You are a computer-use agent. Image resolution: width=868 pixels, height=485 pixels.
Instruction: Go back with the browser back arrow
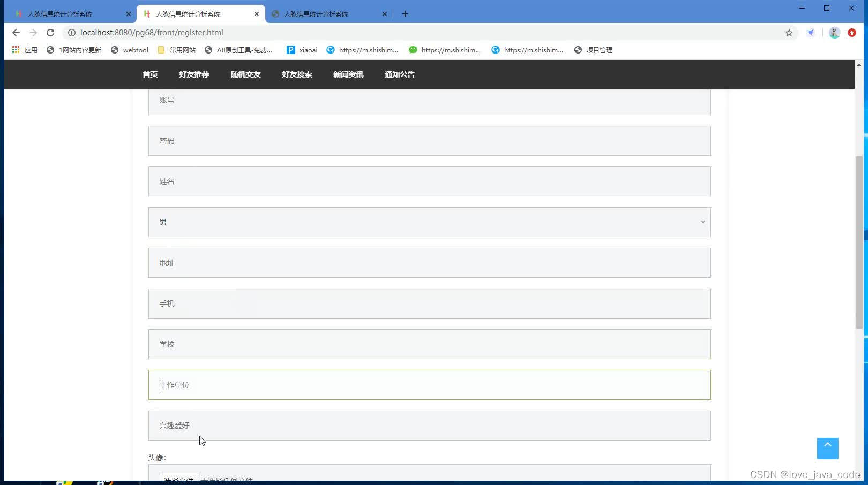click(16, 33)
